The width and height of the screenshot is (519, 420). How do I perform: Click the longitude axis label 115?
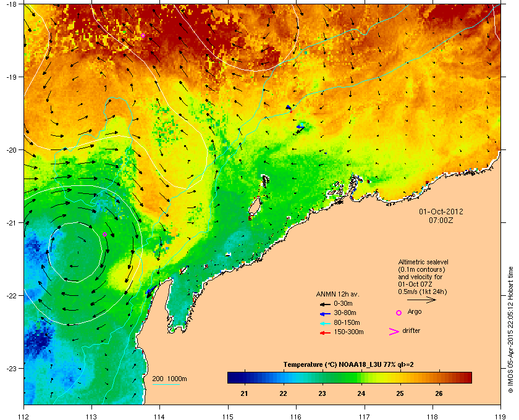(x=228, y=416)
